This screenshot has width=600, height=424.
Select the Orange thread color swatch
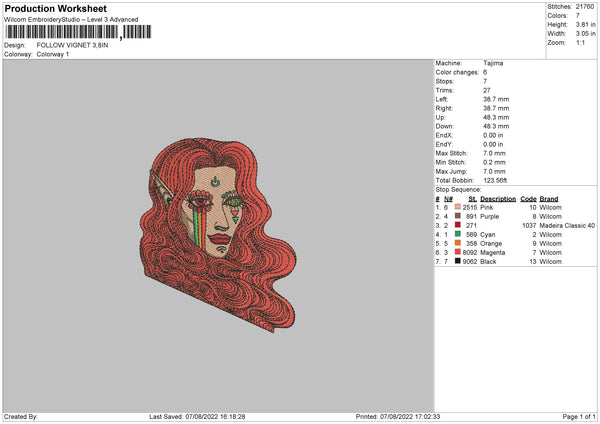point(458,243)
